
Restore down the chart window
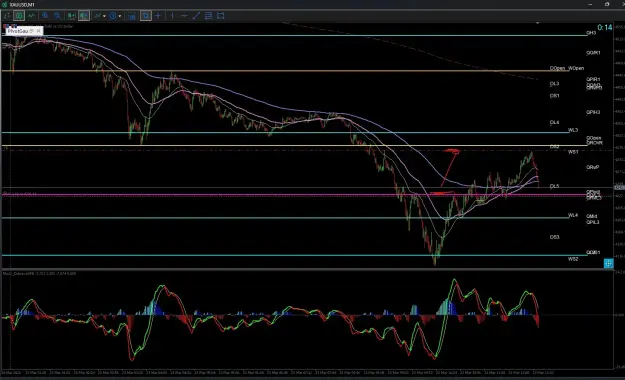[x=607, y=4]
